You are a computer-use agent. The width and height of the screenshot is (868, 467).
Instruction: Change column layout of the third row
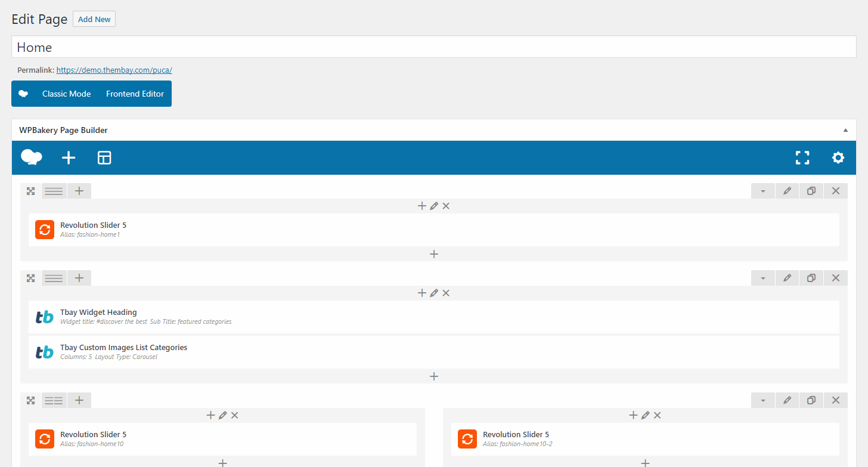pyautogui.click(x=54, y=400)
